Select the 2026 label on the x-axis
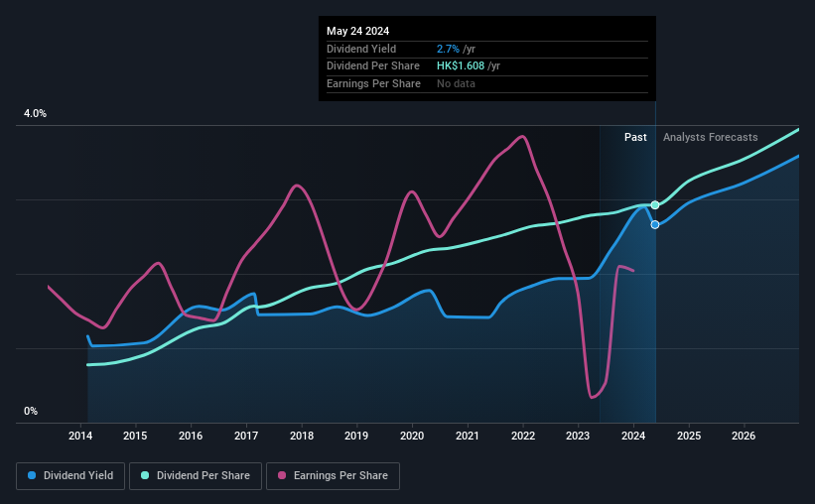This screenshot has height=504, width=815. 744,436
